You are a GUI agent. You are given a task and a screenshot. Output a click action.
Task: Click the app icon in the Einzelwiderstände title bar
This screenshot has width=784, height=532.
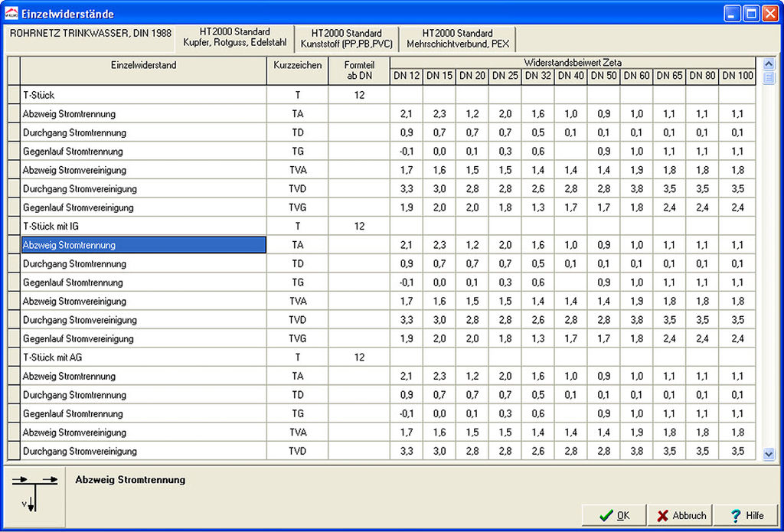[11, 14]
